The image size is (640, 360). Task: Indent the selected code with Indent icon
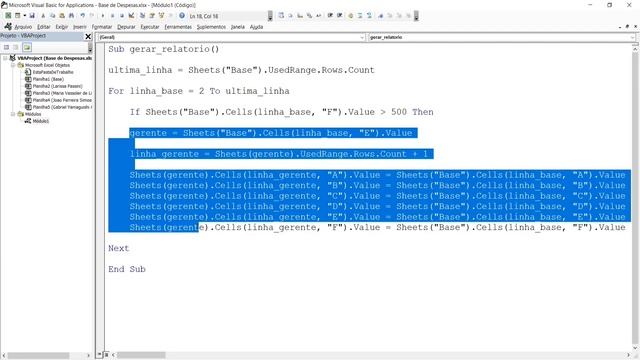click(330, 16)
